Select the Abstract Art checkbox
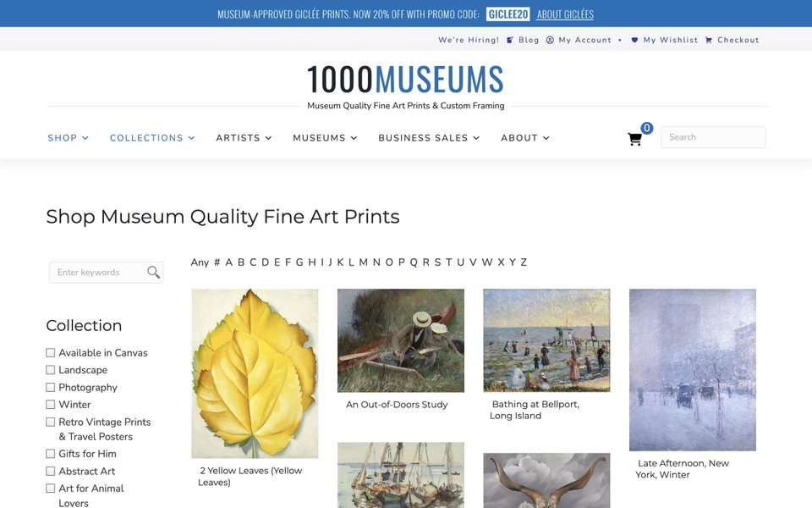Viewport: 812px width, 508px height. (x=50, y=472)
